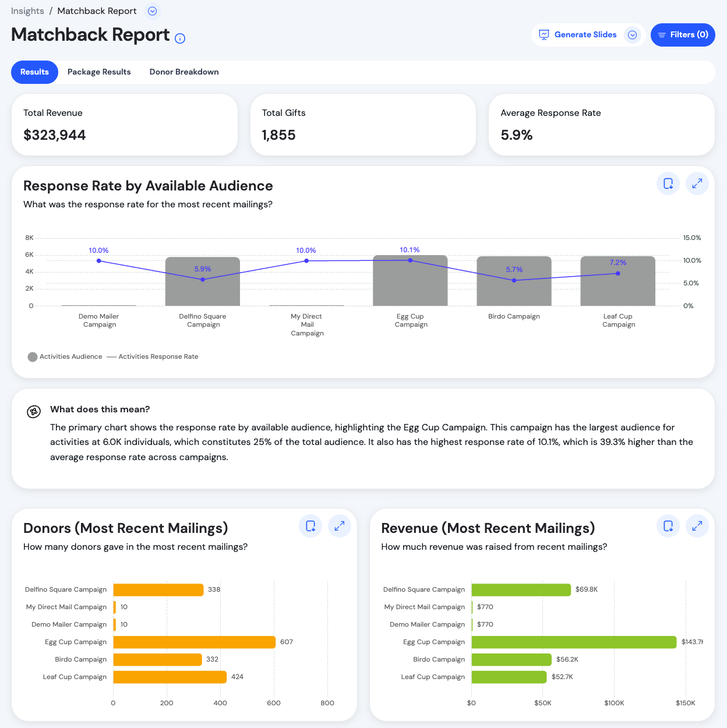Expand the Response Rate chart to fullscreen
The width and height of the screenshot is (727, 728).
pyautogui.click(x=697, y=183)
